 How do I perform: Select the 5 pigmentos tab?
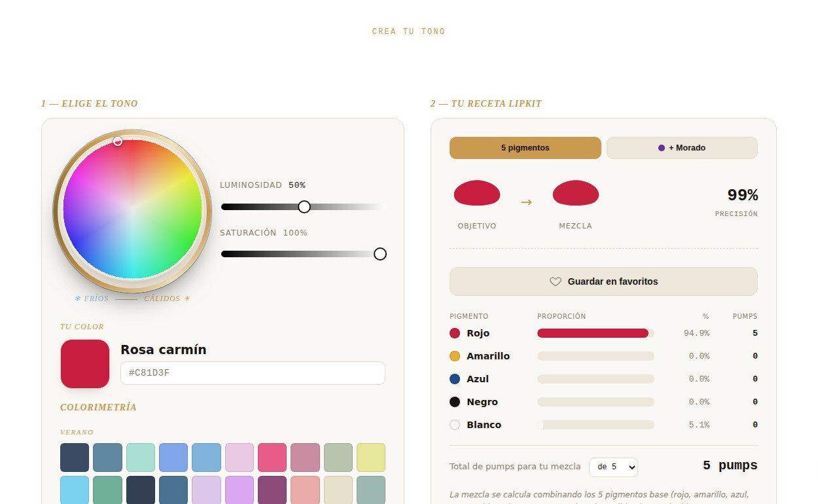[x=525, y=148]
